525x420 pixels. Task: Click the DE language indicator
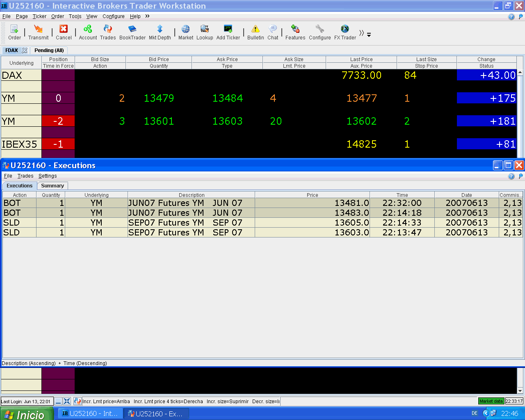coord(475,413)
